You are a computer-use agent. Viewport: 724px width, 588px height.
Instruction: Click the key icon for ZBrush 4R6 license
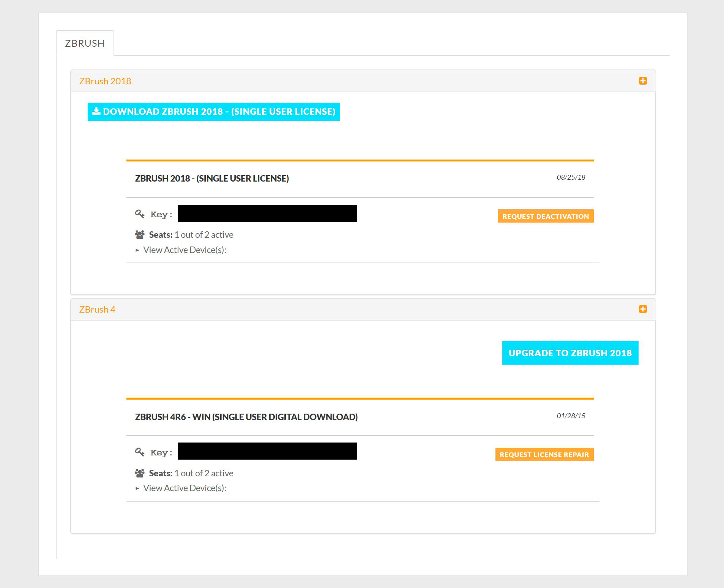point(140,452)
